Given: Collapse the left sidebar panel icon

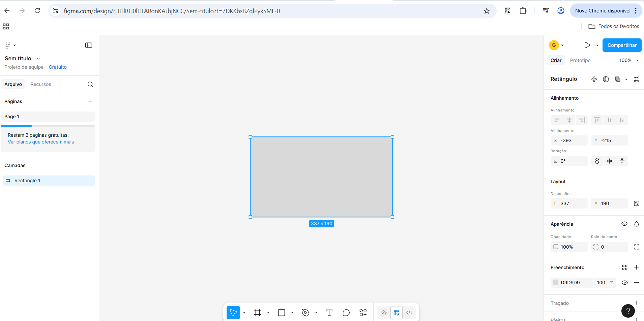Looking at the screenshot, I should 89,45.
